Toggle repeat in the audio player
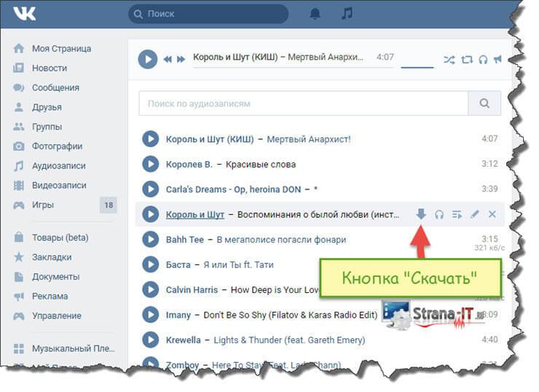 point(467,59)
